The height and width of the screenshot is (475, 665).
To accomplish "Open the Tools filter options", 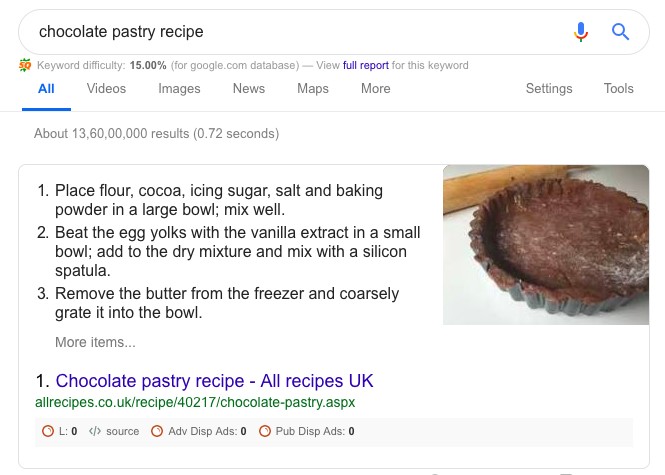I will (x=618, y=89).
